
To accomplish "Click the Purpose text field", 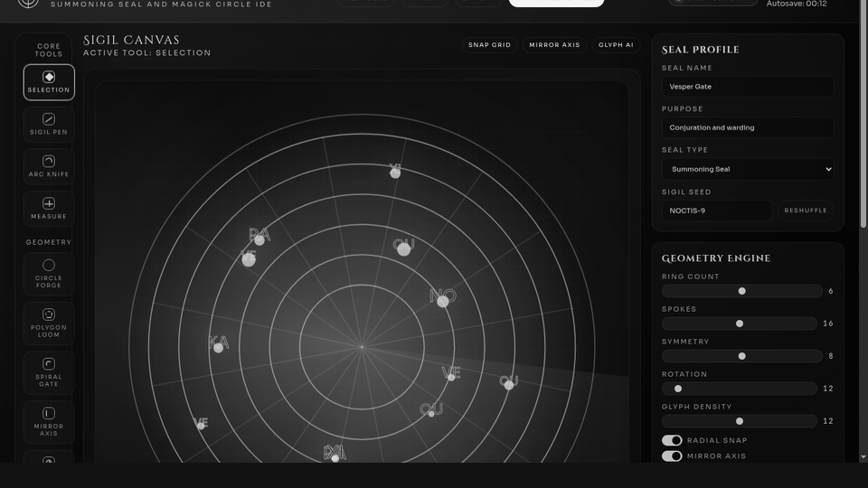I will click(747, 127).
